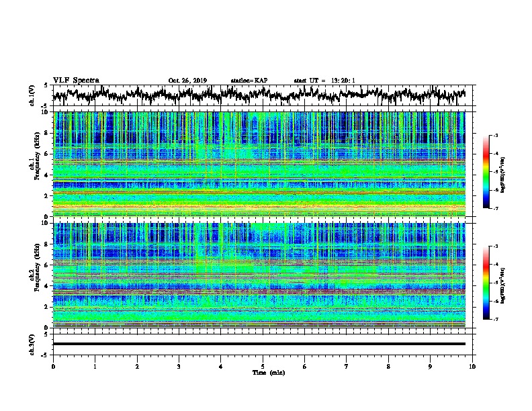Click time axis tick label '3'
This screenshot has width=532, height=411.
179,367
